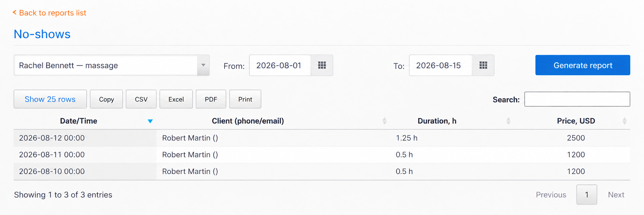Sort the Duration, h column arrows
This screenshot has width=644, height=215.
[508, 121]
